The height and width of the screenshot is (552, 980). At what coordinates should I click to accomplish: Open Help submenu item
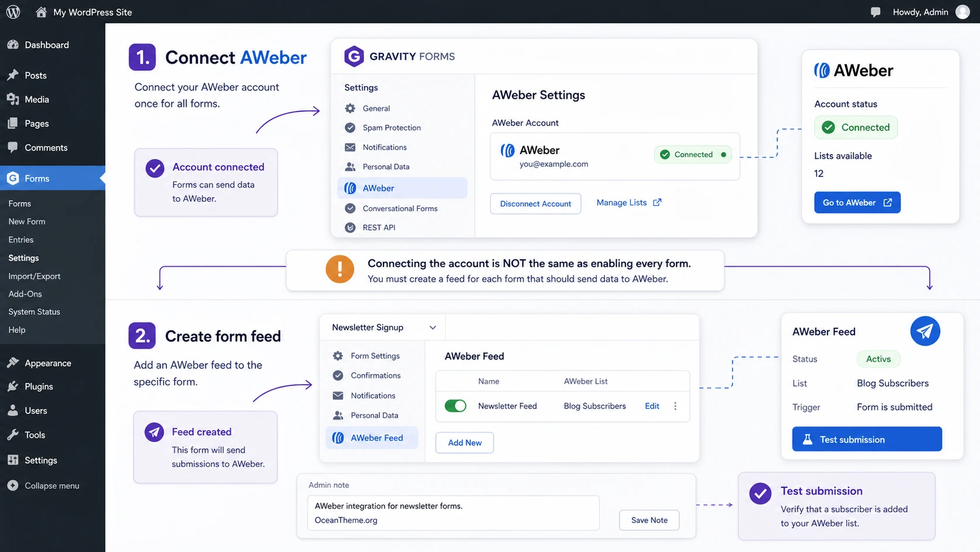(17, 330)
